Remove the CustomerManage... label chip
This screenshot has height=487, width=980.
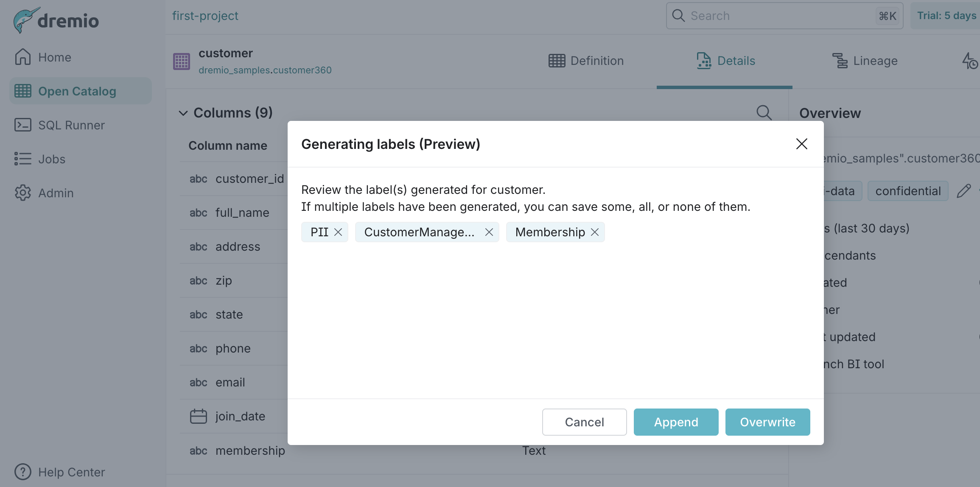[489, 232]
